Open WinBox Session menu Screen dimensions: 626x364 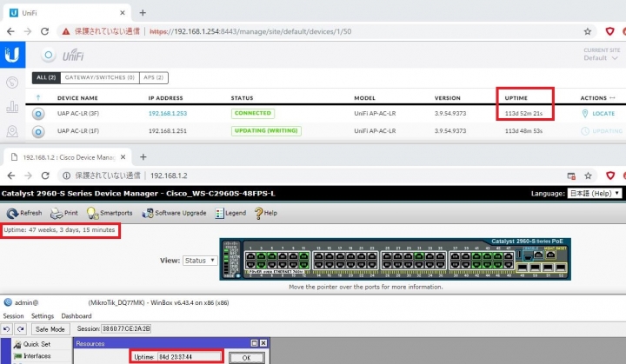click(x=13, y=316)
